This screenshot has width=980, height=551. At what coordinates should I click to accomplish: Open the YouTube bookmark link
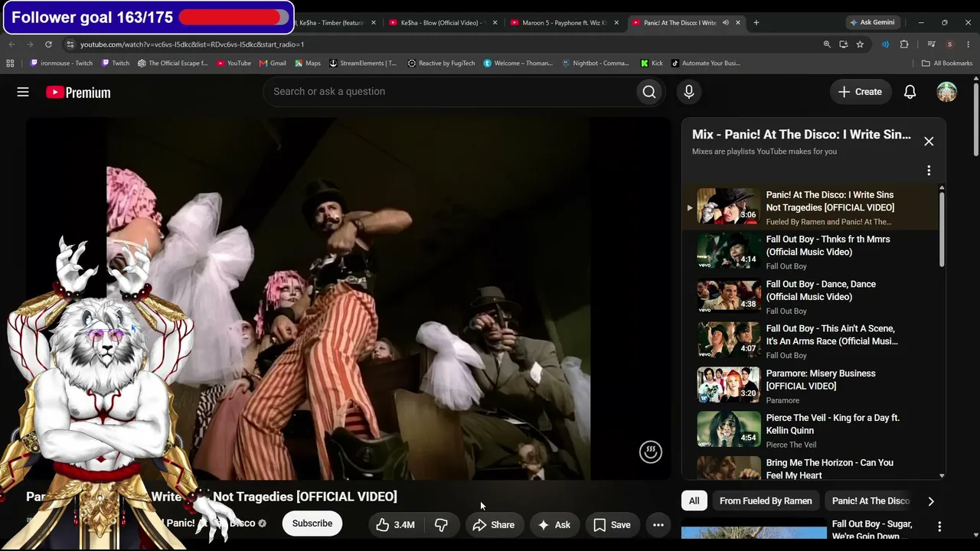[x=234, y=64]
